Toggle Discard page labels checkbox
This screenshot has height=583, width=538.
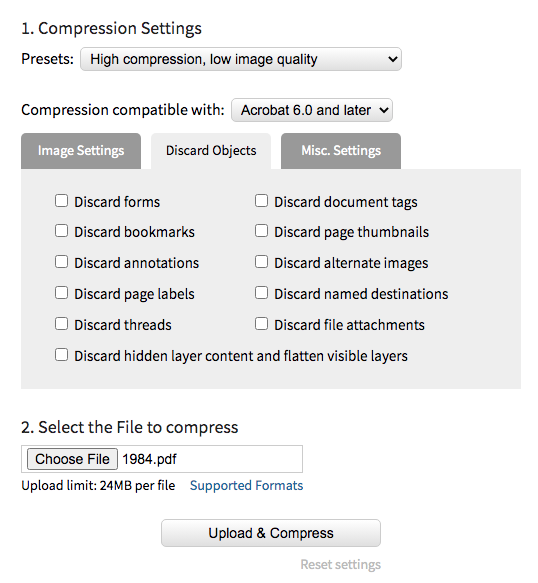pyautogui.click(x=61, y=293)
